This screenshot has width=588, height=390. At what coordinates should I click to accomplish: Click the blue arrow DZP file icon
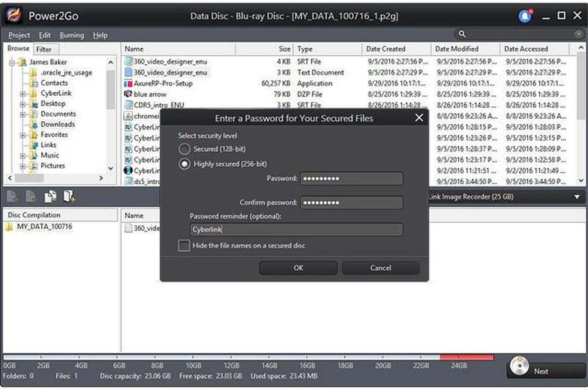pos(128,94)
